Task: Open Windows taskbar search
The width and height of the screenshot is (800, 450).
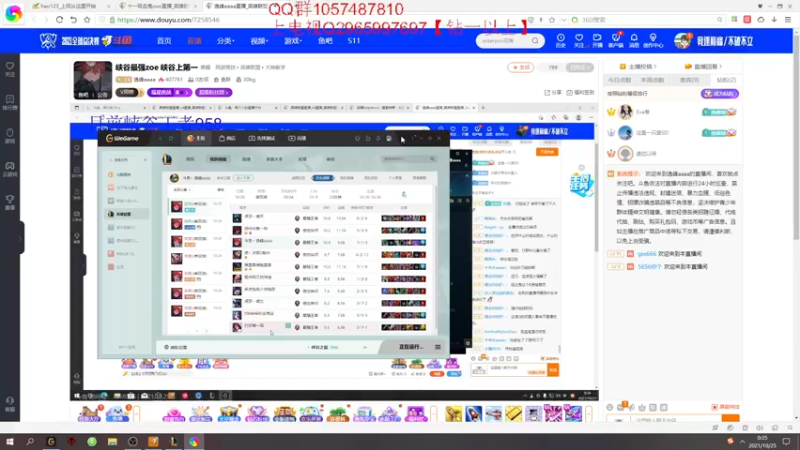Action: coord(30,442)
